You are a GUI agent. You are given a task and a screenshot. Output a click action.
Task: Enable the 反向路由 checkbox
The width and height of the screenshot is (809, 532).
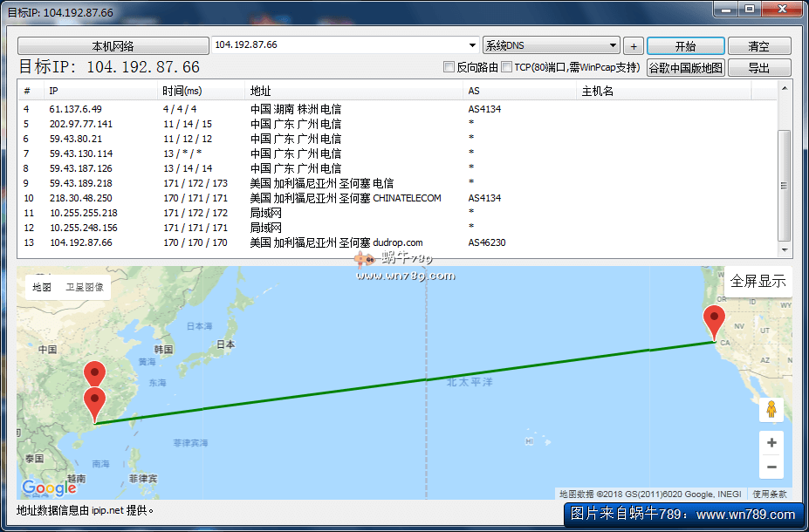(449, 67)
